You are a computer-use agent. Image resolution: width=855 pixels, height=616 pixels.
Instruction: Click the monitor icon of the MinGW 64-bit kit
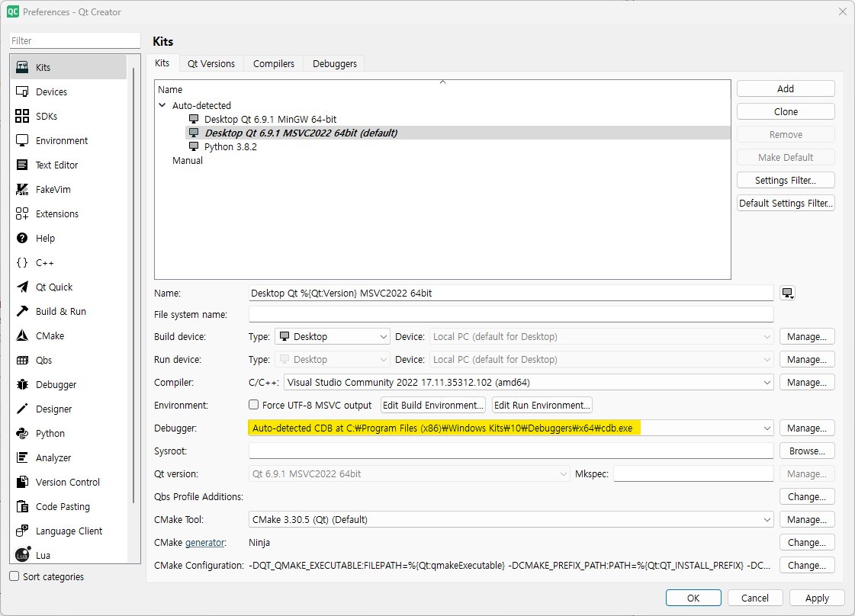pyautogui.click(x=194, y=119)
